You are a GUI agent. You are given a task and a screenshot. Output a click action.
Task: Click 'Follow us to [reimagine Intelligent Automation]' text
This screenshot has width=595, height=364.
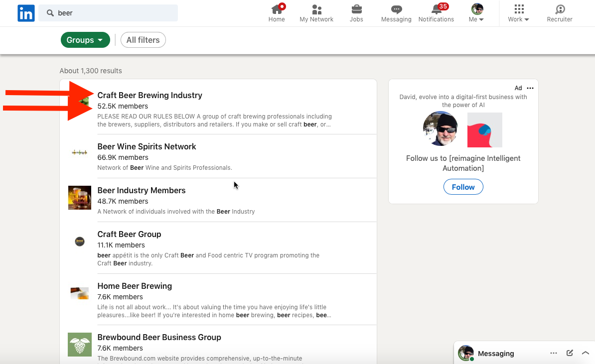coord(463,163)
